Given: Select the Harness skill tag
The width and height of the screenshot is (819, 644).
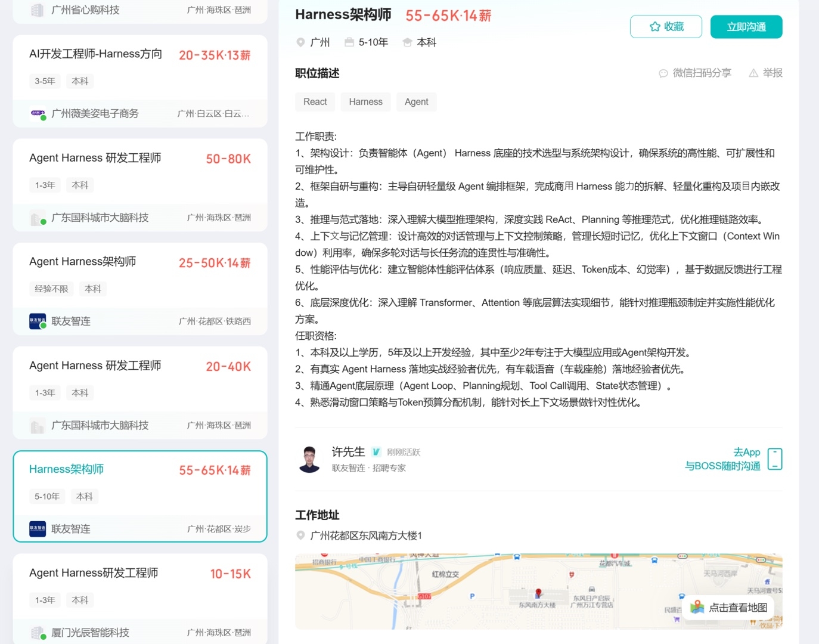Looking at the screenshot, I should [x=366, y=102].
